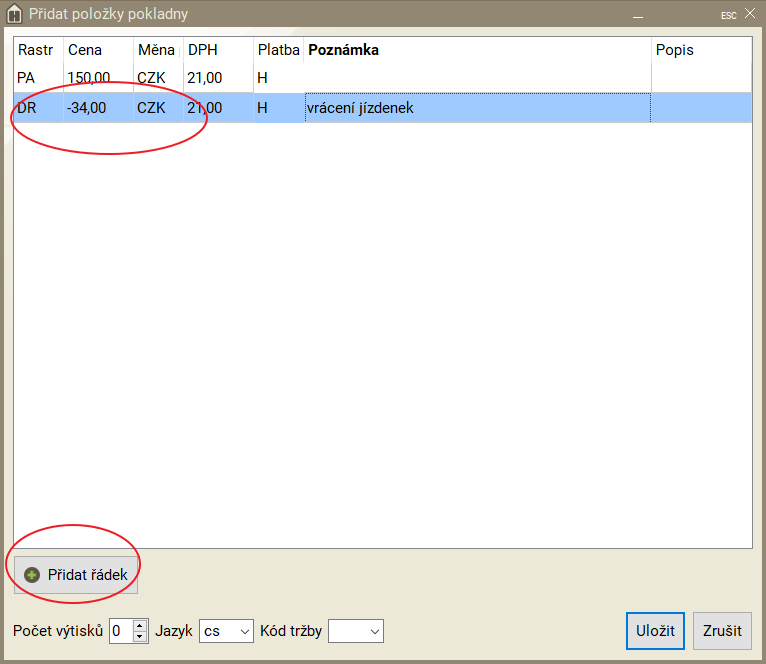This screenshot has height=664, width=766.
Task: Click the DPH 21,00 cell in DR row
Action: 205,108
